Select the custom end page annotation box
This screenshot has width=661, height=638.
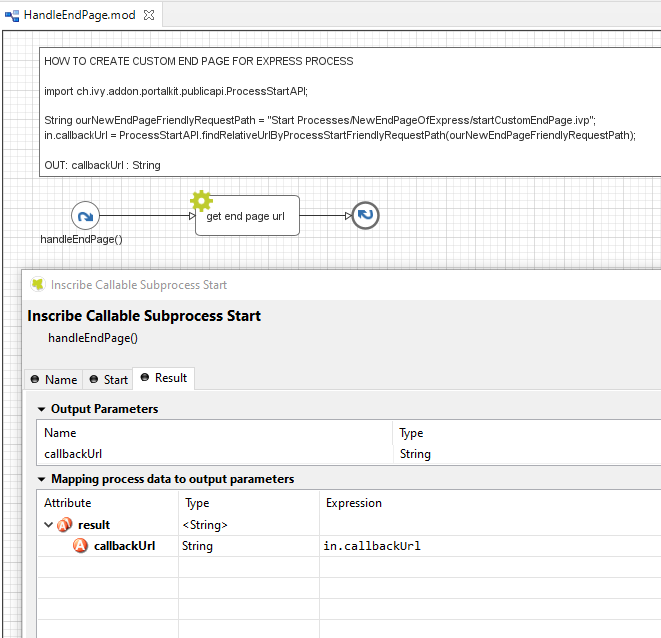350,112
